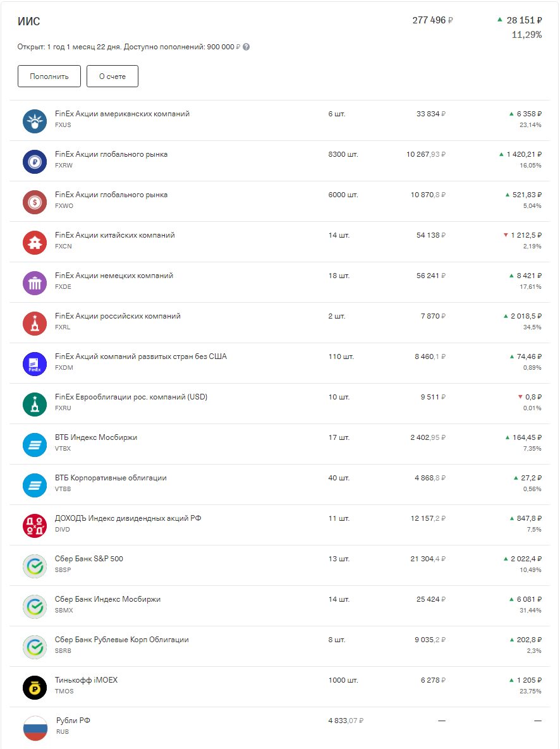The height and width of the screenshot is (749, 560).
Task: Open Сбер Банк Индекс Мосбиржи fund
Action: [x=279, y=606]
